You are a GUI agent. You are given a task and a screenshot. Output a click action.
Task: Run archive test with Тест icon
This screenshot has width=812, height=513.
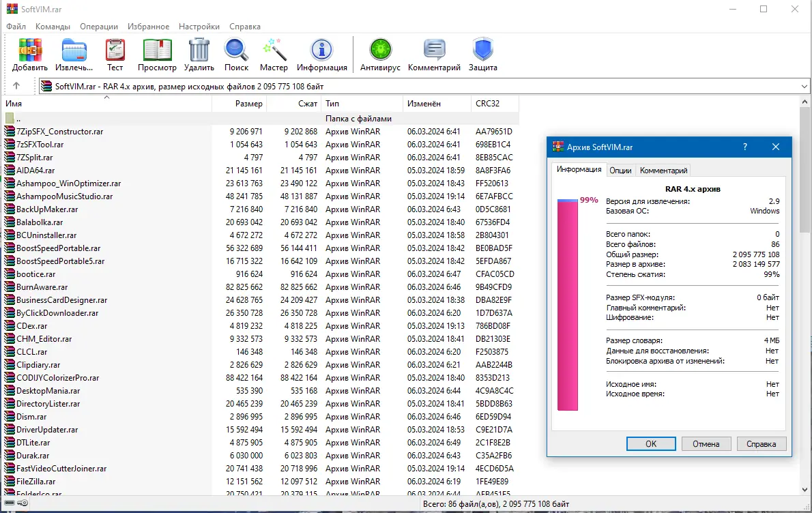tap(115, 50)
